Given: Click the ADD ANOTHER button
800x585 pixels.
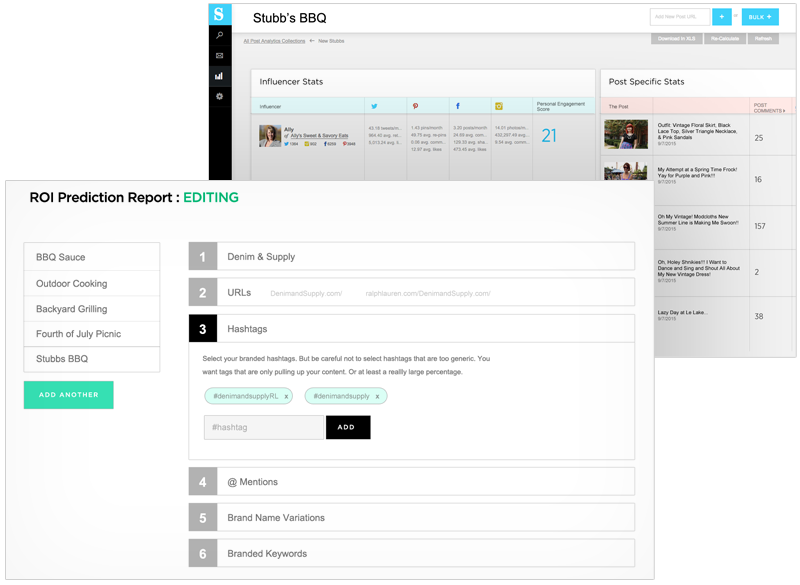Looking at the screenshot, I should pyautogui.click(x=68, y=395).
